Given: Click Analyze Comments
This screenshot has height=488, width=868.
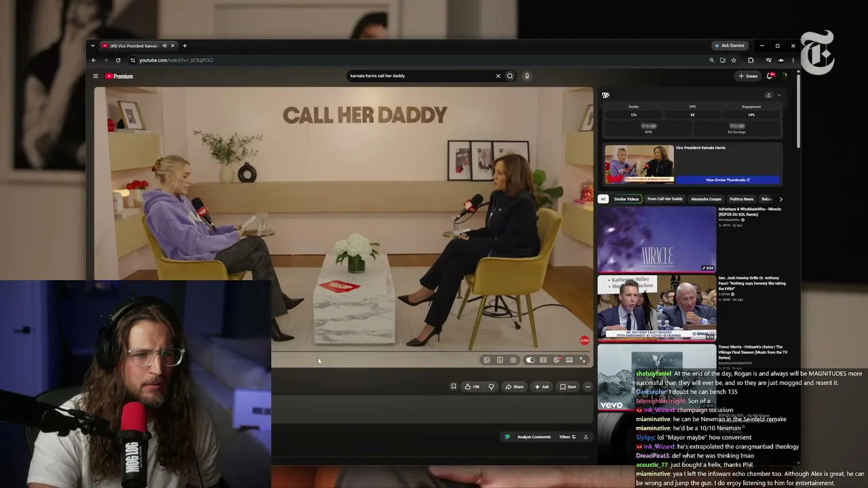Looking at the screenshot, I should [x=534, y=437].
